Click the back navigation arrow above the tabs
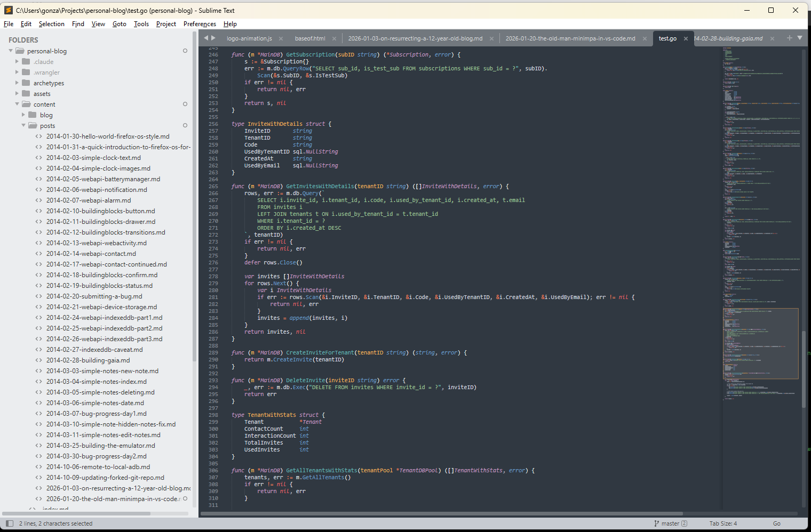This screenshot has width=811, height=532. click(x=205, y=38)
